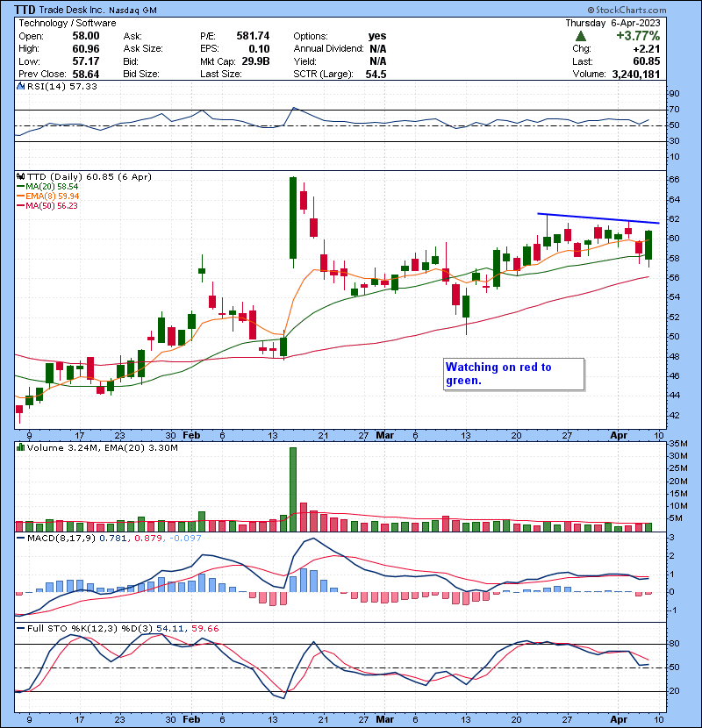
Task: Click the Thursday 6-Apr-2023 date
Action: tap(612, 23)
